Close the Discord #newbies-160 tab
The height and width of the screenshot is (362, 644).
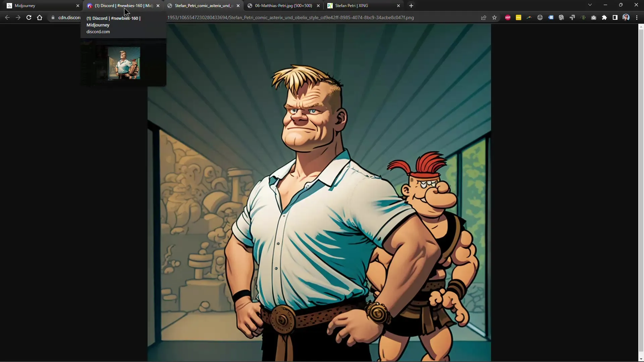158,6
